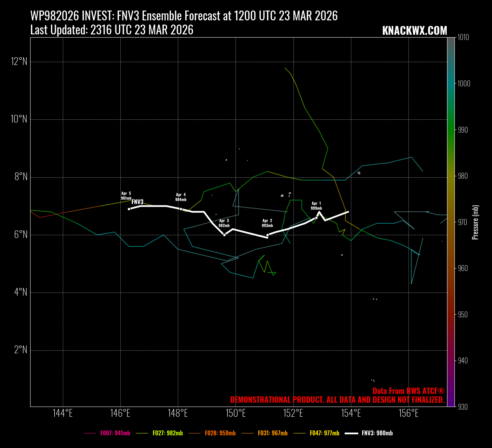Open the KNACKWX.COM link
This screenshot has height=448, width=492.
414,31
